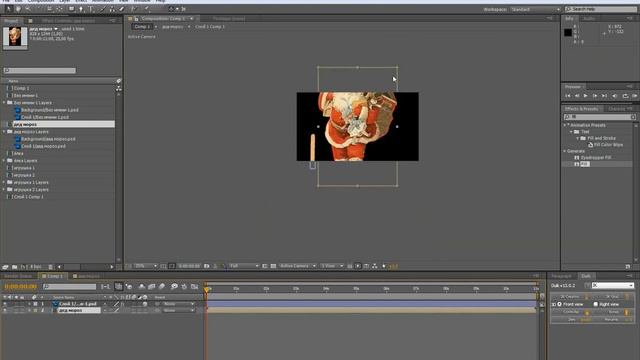Image resolution: width=640 pixels, height=360 pixels.
Task: Select the Horizontal Type tool
Action: point(91,9)
